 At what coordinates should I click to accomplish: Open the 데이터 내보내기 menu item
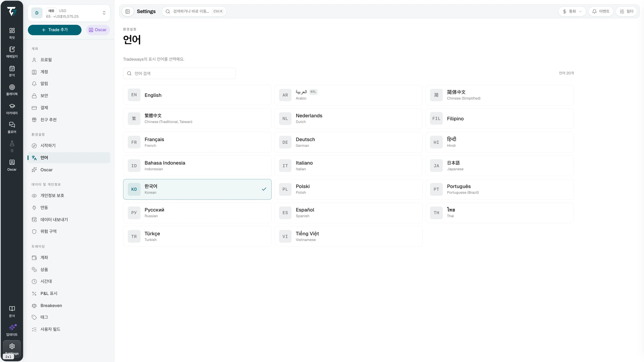69,220
